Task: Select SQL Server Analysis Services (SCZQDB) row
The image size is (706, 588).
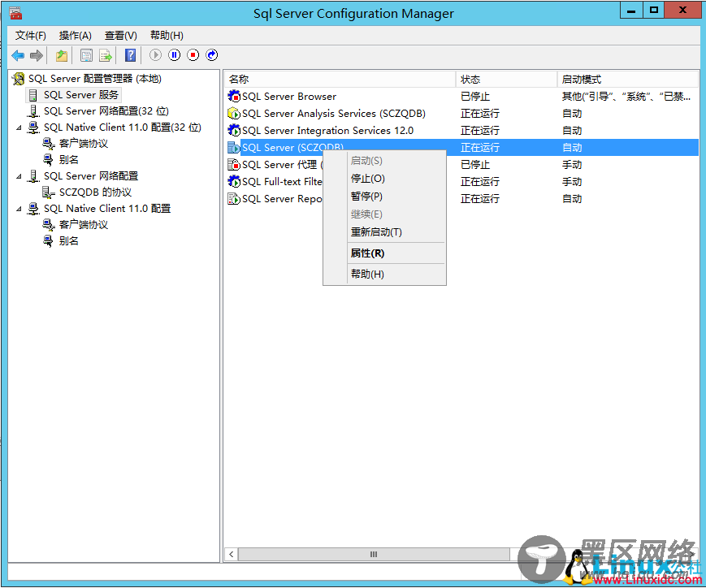Action: point(461,113)
